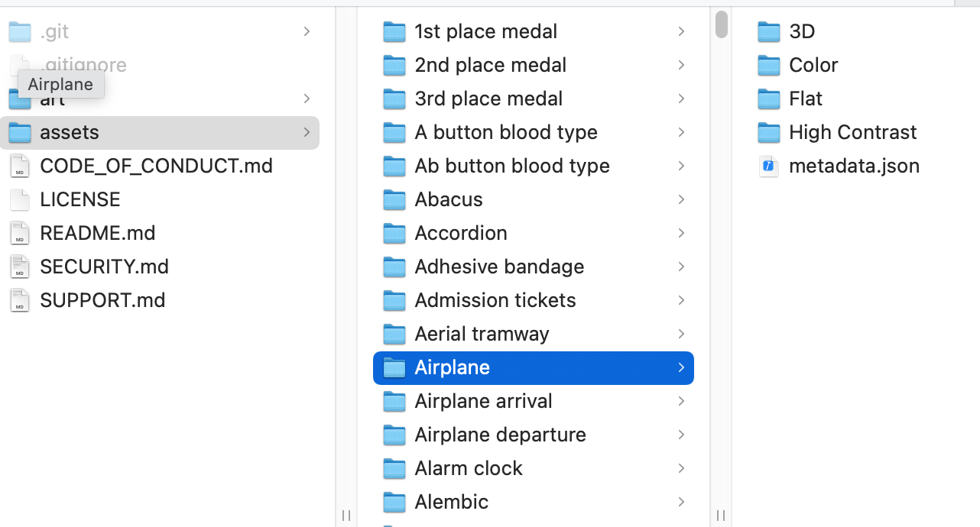
Task: Click the metadata.json file icon
Action: 768,166
